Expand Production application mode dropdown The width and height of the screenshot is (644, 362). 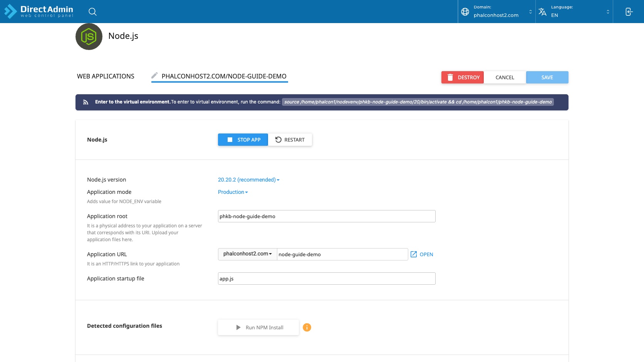pos(233,192)
